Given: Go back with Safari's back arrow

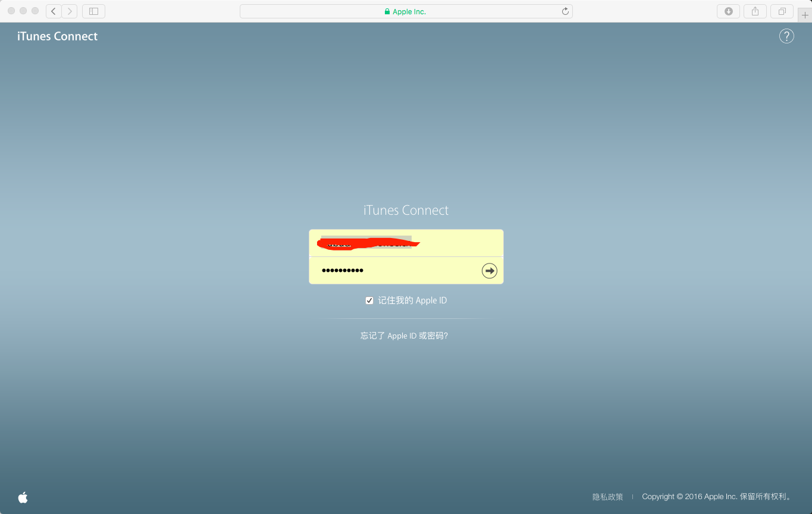Looking at the screenshot, I should click(54, 11).
